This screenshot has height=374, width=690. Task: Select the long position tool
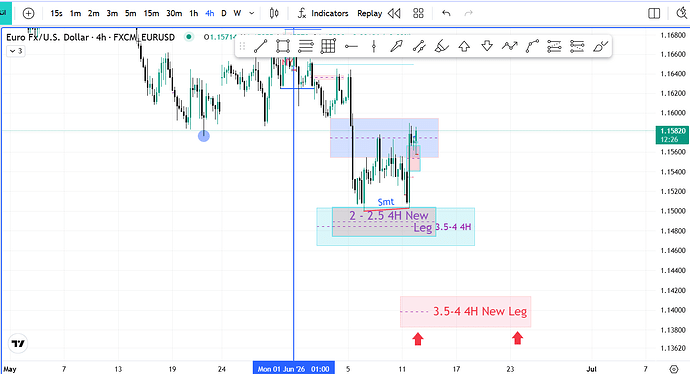pos(554,46)
